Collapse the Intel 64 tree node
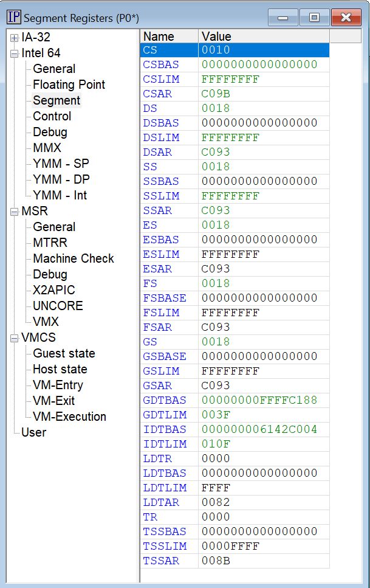Image resolution: width=370 pixels, height=588 pixels. [14, 54]
